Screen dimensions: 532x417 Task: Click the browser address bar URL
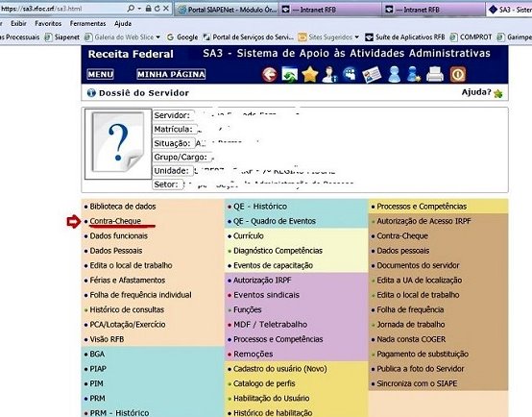tap(41, 9)
